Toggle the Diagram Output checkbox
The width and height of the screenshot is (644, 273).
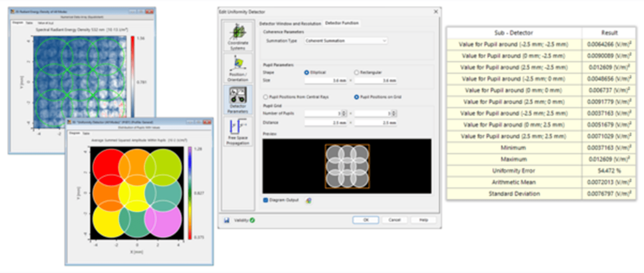point(266,200)
